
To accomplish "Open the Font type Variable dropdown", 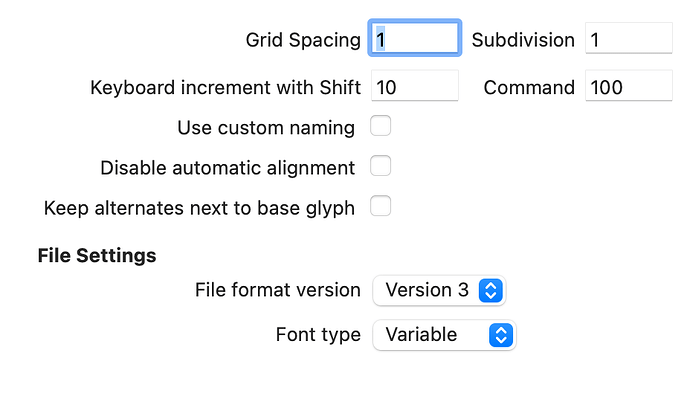I will coord(442,335).
